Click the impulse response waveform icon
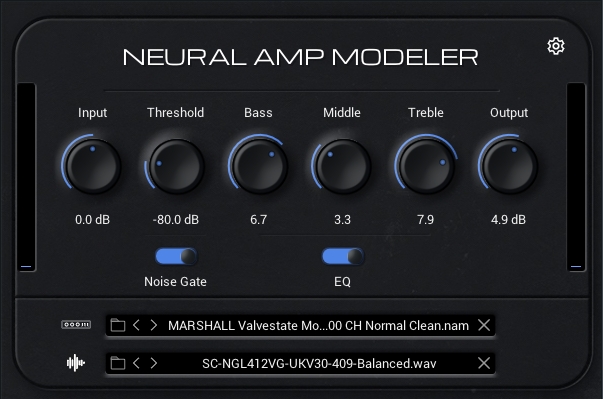 point(76,363)
